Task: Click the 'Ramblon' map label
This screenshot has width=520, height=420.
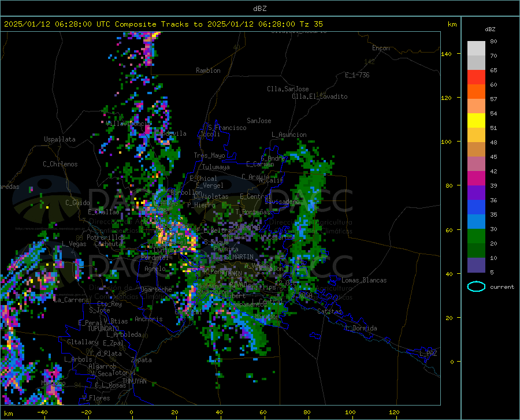Action: (x=208, y=70)
